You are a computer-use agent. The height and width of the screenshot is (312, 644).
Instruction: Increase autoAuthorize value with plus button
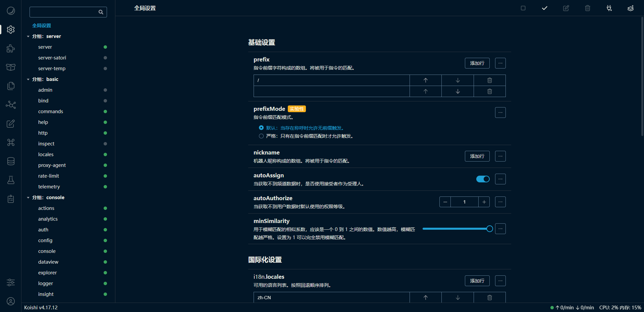(x=484, y=202)
